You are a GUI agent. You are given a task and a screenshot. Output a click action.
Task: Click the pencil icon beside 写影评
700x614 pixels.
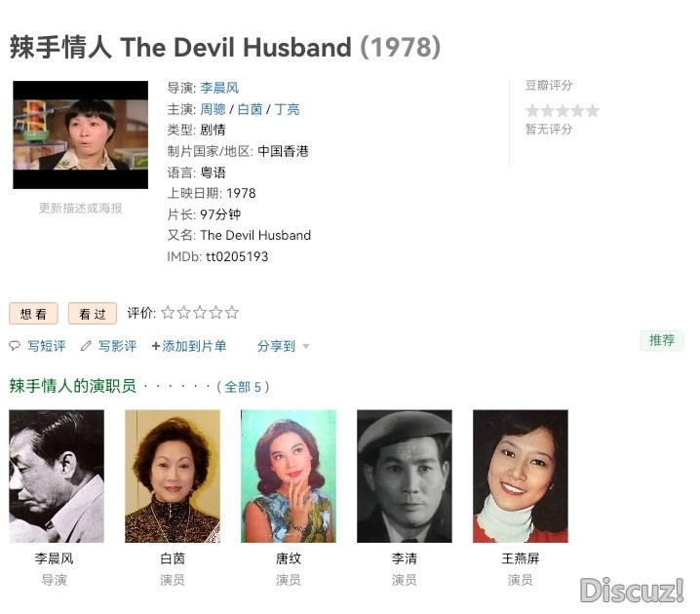[x=86, y=346]
